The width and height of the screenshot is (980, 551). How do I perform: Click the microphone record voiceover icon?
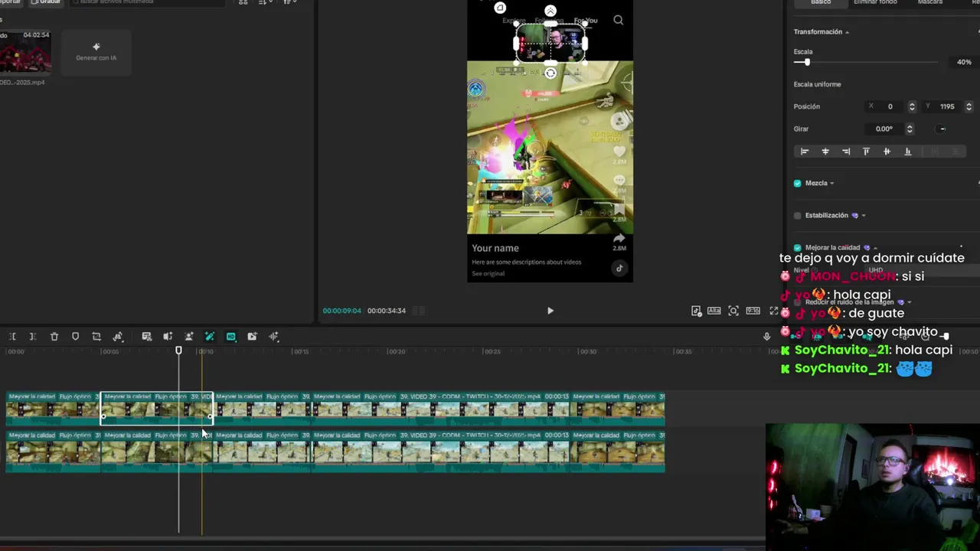pos(766,337)
